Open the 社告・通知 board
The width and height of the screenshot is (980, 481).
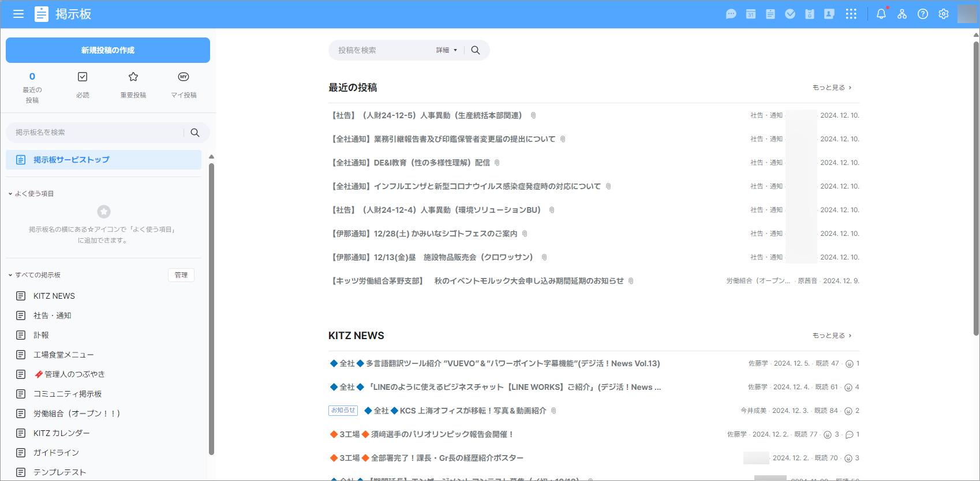[52, 315]
